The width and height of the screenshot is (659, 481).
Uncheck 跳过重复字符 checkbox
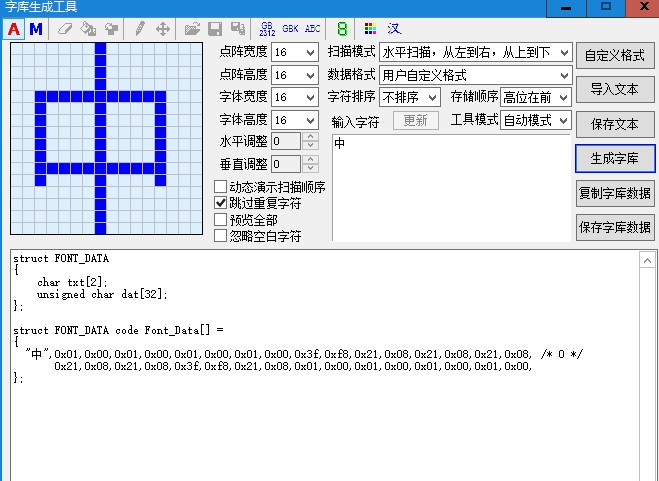point(222,203)
